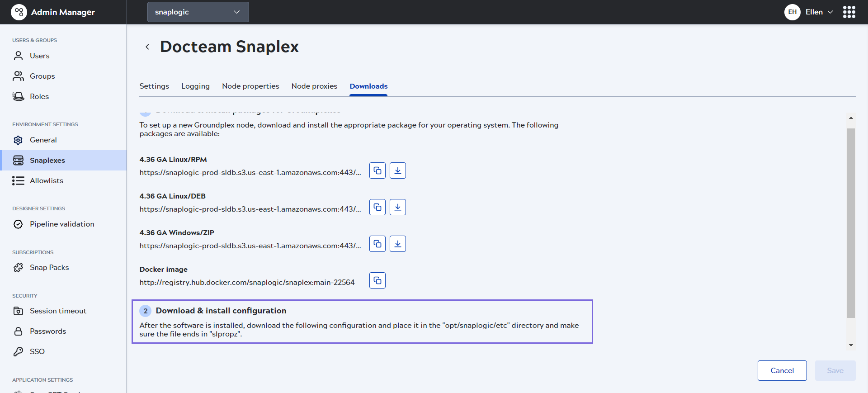
Task: Select Allowlists in the sidebar
Action: point(47,180)
